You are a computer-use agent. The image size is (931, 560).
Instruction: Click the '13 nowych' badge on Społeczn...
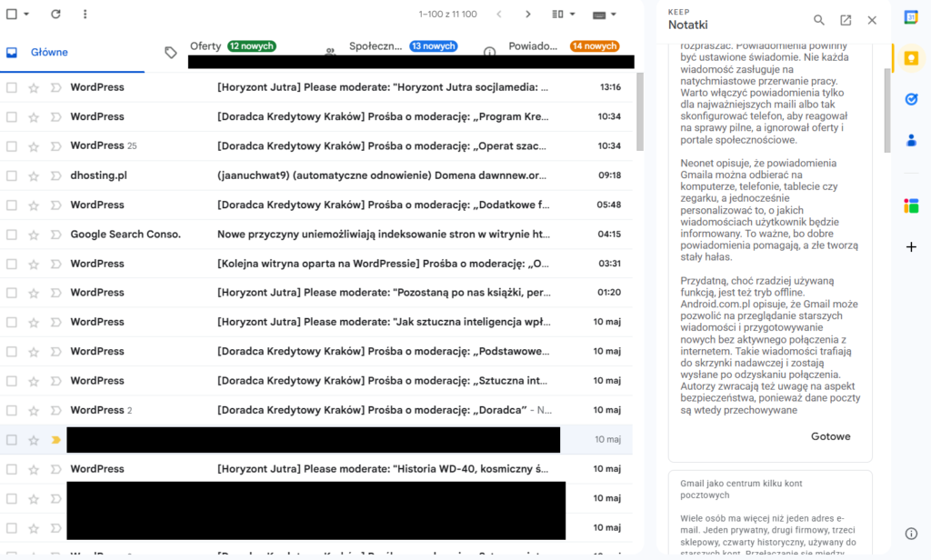[433, 46]
